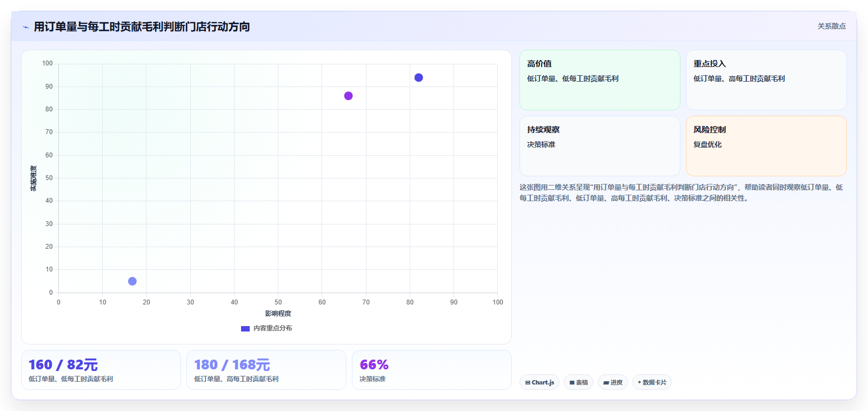This screenshot has height=411, width=868.
Task: Open the 风险控制 quadrant card
Action: pos(766,146)
